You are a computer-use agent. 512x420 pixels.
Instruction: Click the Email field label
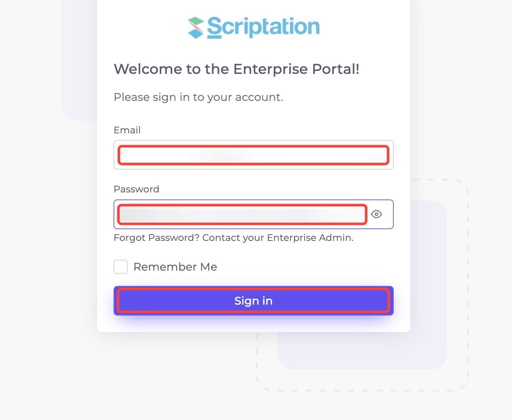click(x=127, y=130)
